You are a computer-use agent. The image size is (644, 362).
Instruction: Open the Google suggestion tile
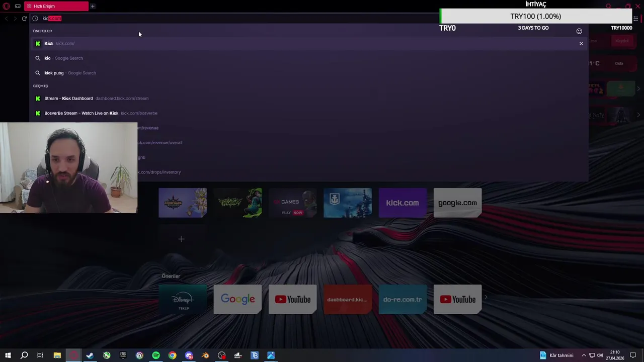(237, 299)
